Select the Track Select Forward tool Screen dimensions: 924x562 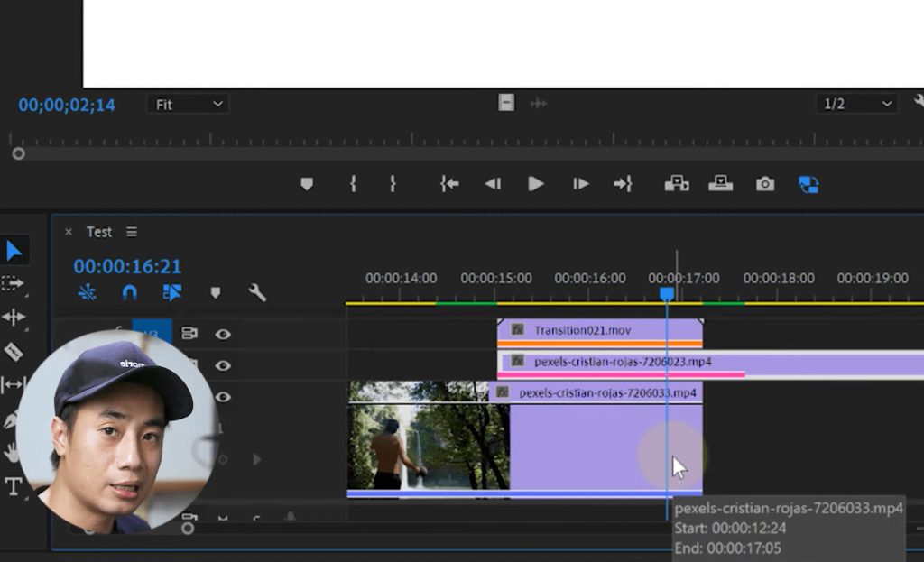pos(14,283)
